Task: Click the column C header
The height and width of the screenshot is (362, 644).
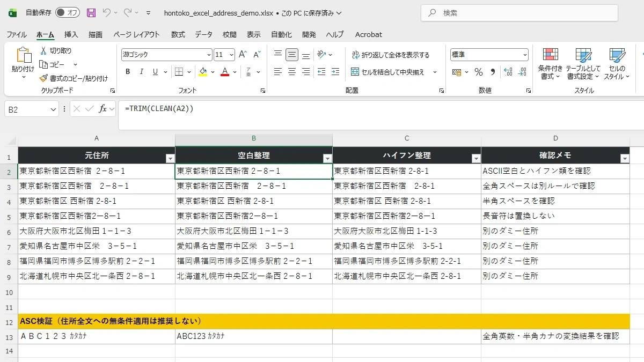Action: (407, 138)
